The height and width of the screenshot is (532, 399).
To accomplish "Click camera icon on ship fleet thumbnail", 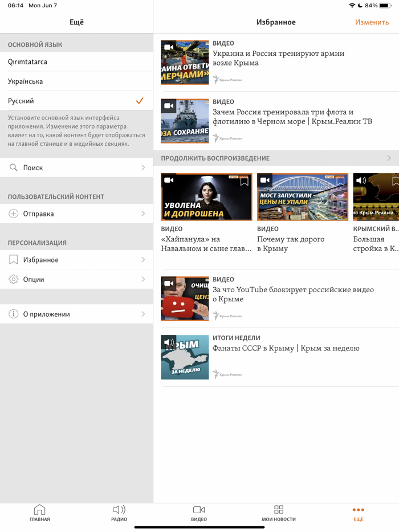I will click(169, 105).
